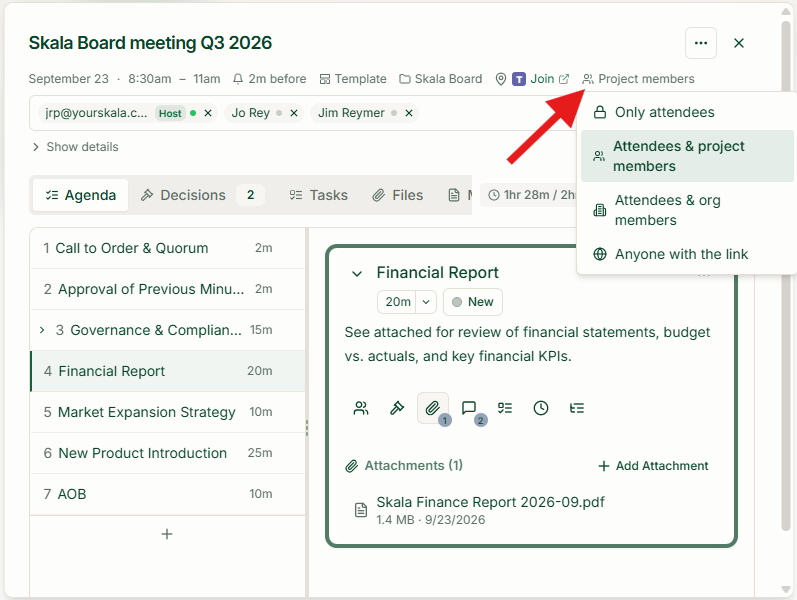Select agenda item New Product Introduction
Screen dimensions: 797x600
click(168, 453)
